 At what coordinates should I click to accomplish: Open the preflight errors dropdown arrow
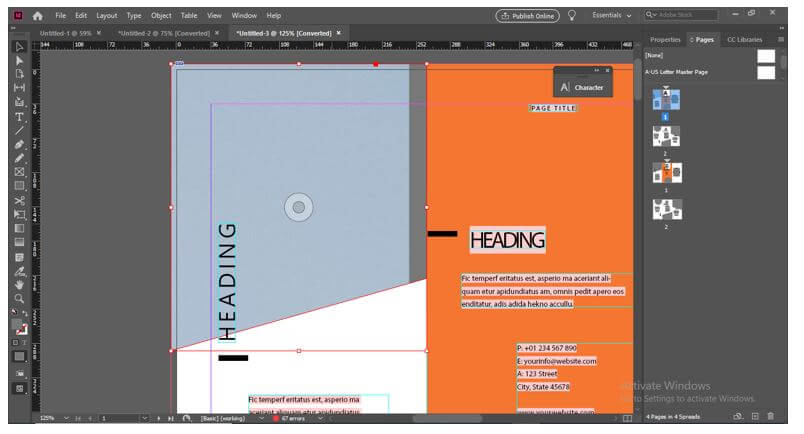pyautogui.click(x=320, y=419)
